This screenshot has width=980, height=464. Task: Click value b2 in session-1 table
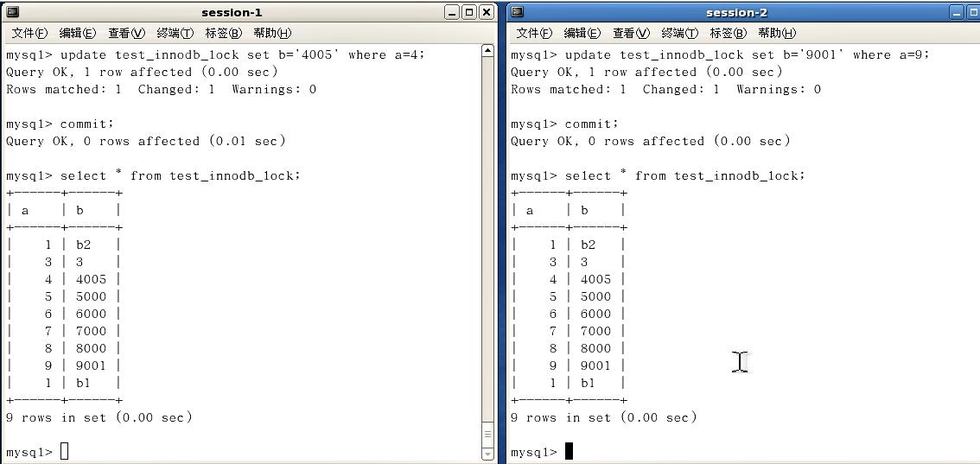tap(83, 245)
